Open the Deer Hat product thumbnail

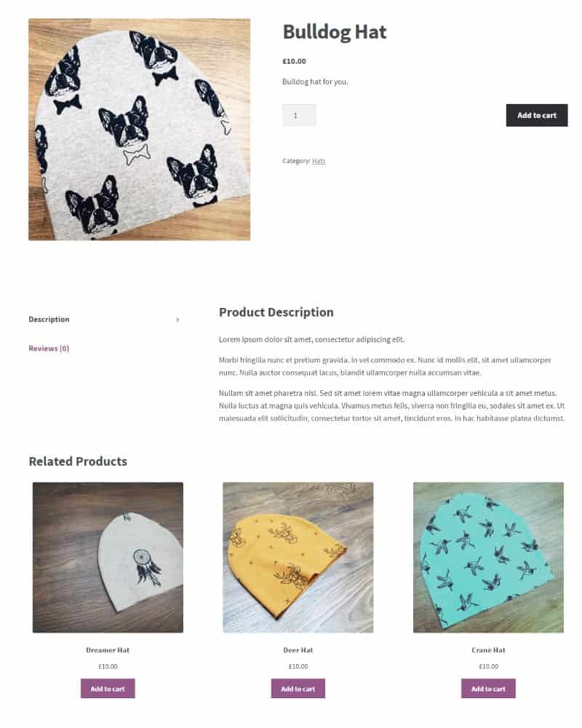pos(298,557)
